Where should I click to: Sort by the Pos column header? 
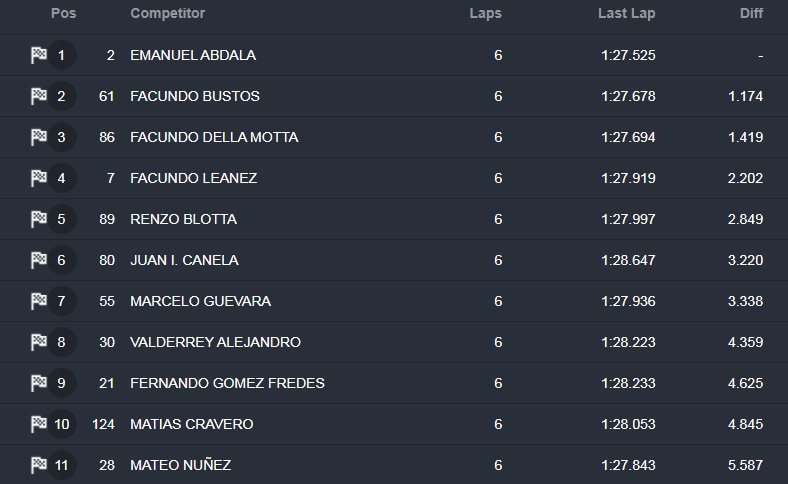[x=63, y=13]
